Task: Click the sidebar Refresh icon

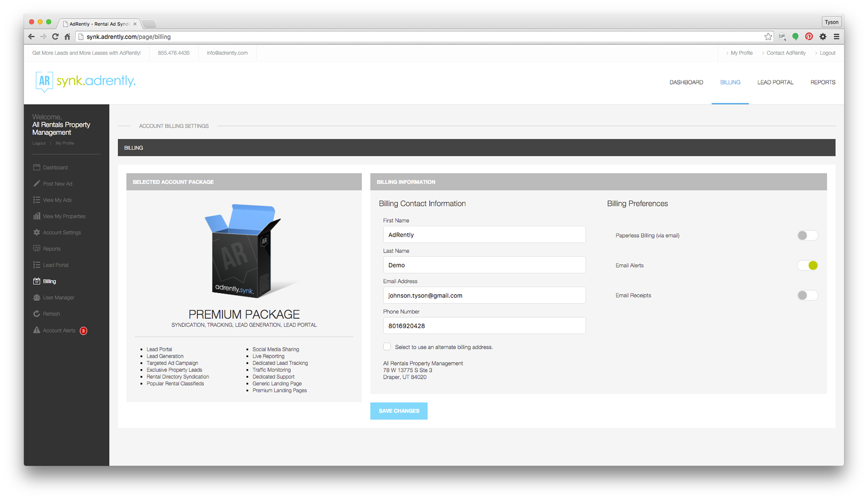Action: pos(37,314)
